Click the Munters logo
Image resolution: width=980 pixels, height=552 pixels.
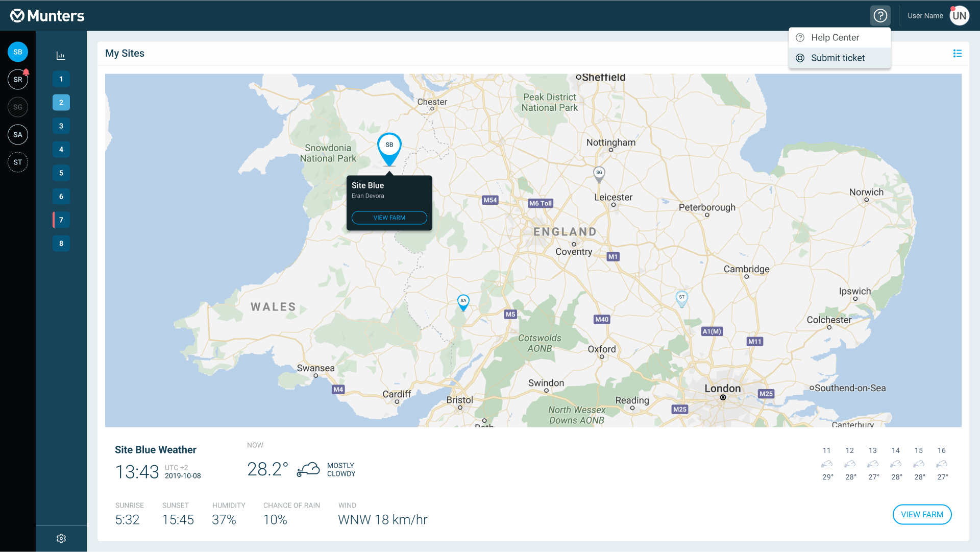point(47,16)
